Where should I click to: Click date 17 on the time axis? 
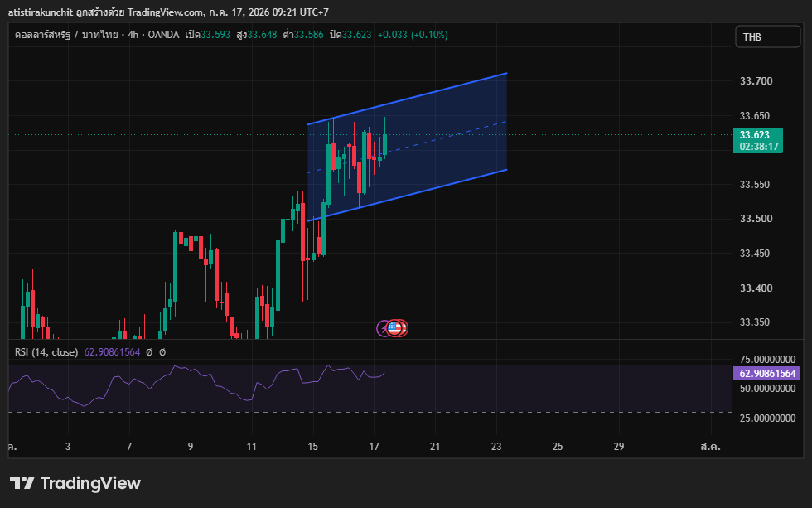point(374,447)
